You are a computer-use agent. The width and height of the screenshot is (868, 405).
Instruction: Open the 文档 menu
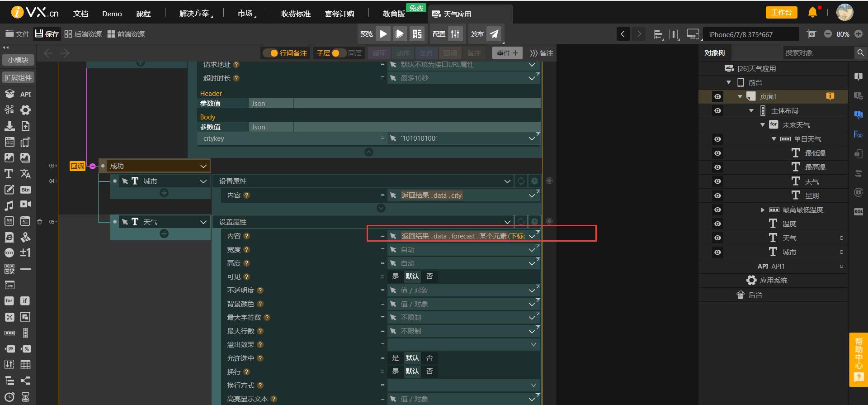click(81, 14)
